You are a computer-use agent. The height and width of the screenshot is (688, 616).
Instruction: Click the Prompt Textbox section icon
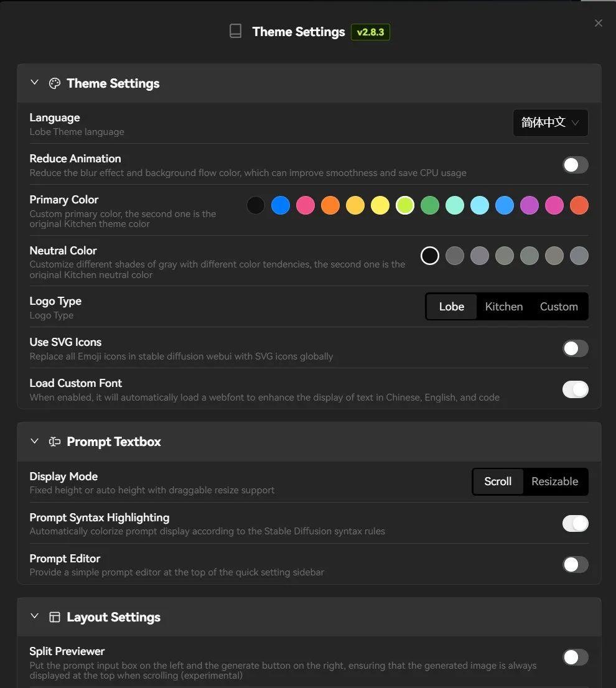pyautogui.click(x=55, y=442)
